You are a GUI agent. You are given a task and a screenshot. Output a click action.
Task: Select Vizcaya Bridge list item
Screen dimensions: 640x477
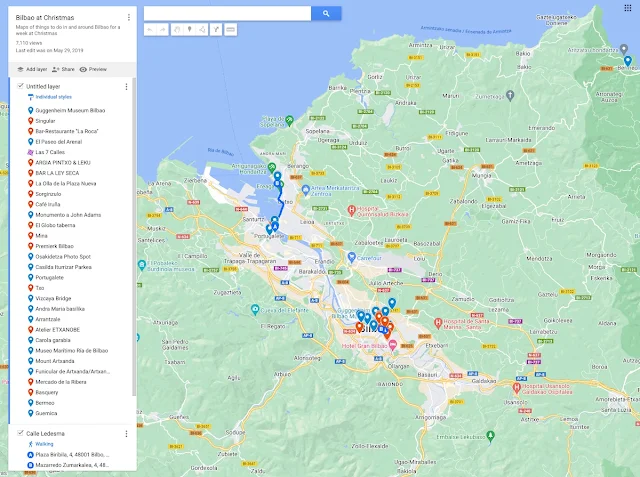pyautogui.click(x=53, y=298)
